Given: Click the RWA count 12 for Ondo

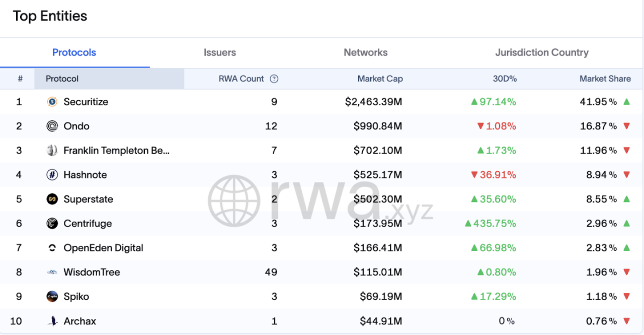Looking at the screenshot, I should (x=271, y=126).
